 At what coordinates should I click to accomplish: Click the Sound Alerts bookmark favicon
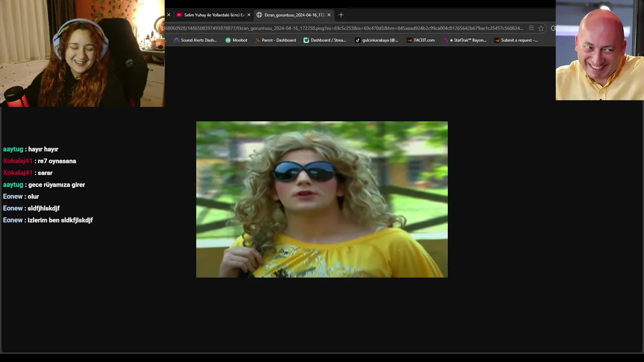pos(176,40)
